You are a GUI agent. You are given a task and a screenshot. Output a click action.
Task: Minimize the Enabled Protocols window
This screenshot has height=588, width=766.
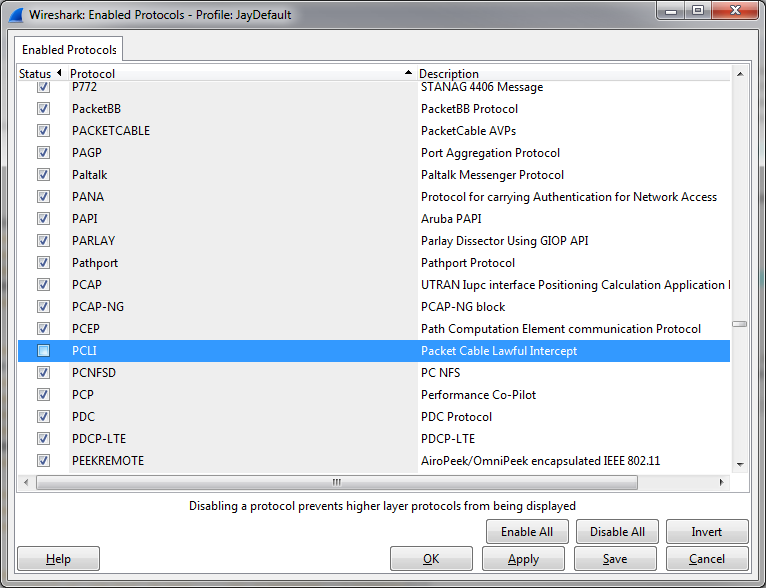671,10
